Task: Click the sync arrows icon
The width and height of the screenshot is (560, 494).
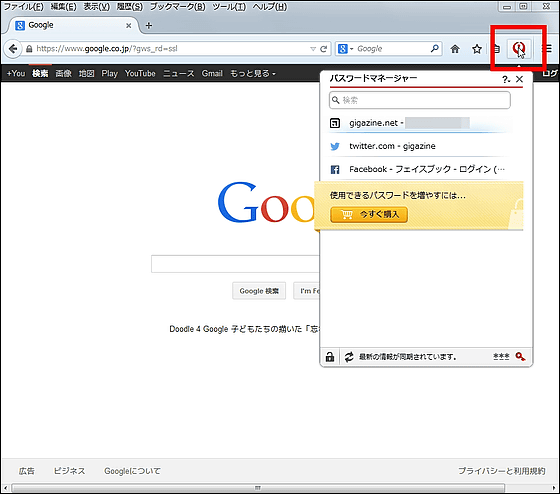Action: [349, 356]
